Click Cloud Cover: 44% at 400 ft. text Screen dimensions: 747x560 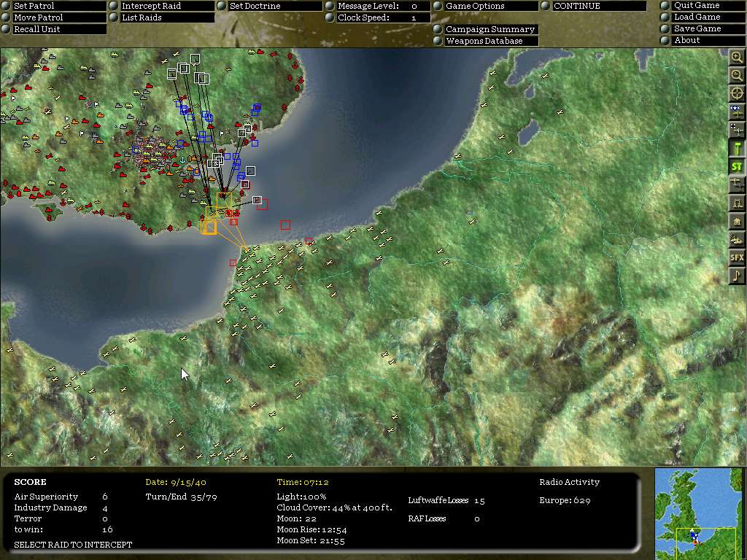334,507
